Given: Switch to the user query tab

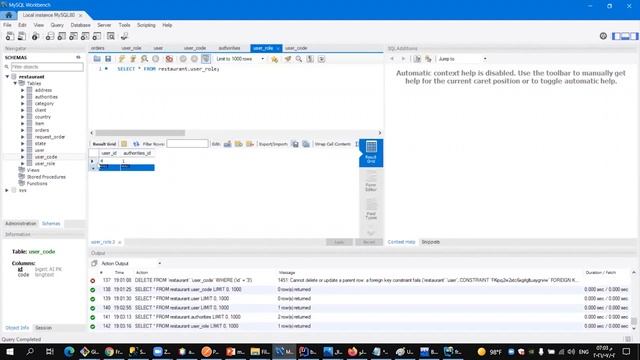Looking at the screenshot, I should pos(158,48).
